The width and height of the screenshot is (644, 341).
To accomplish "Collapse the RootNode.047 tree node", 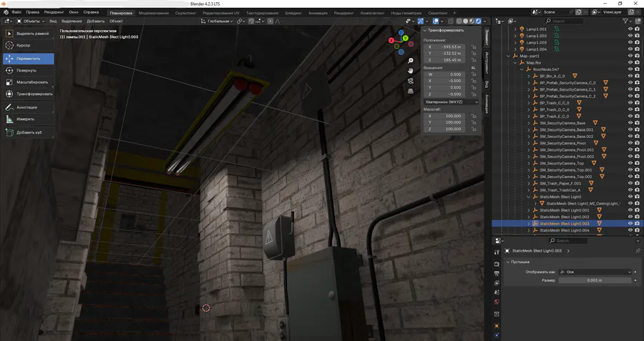I will tap(522, 69).
